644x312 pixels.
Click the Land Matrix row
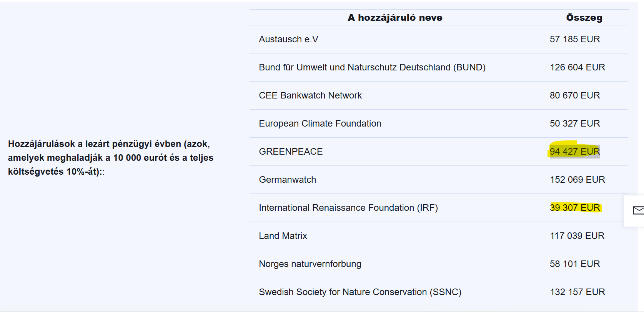click(x=439, y=236)
